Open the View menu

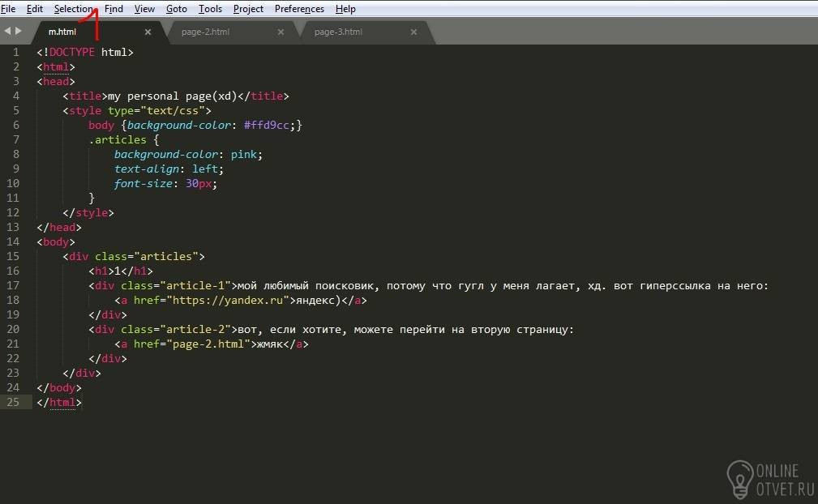(x=144, y=9)
